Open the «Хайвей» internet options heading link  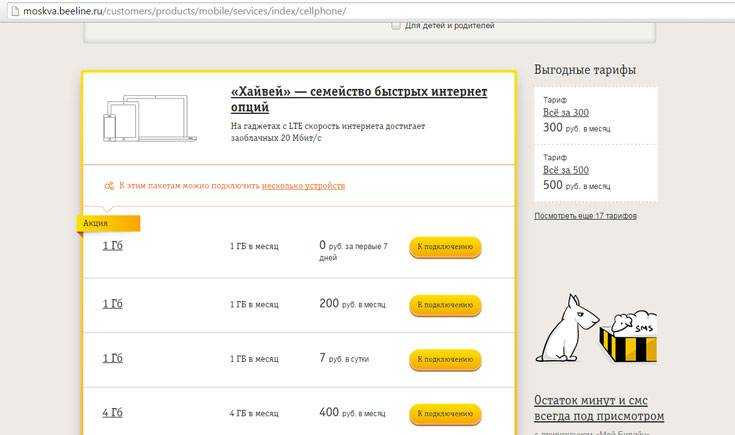(x=359, y=99)
